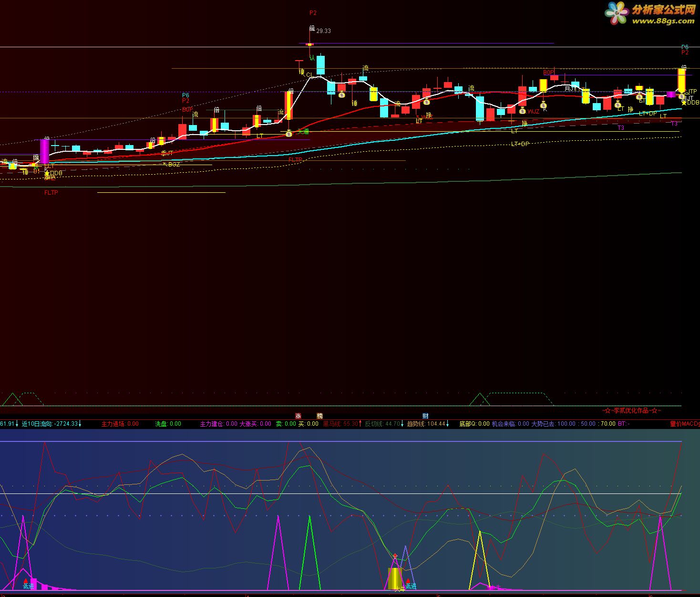Click the 底部Q 0.00 indicator label

(474, 424)
